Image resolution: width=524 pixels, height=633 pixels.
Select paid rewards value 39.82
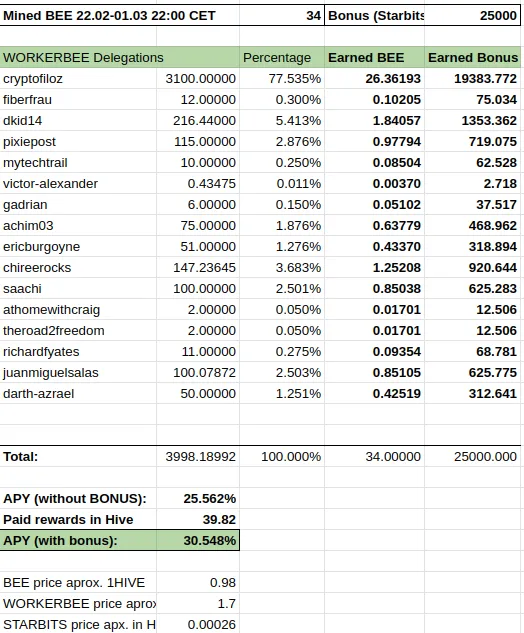198,519
